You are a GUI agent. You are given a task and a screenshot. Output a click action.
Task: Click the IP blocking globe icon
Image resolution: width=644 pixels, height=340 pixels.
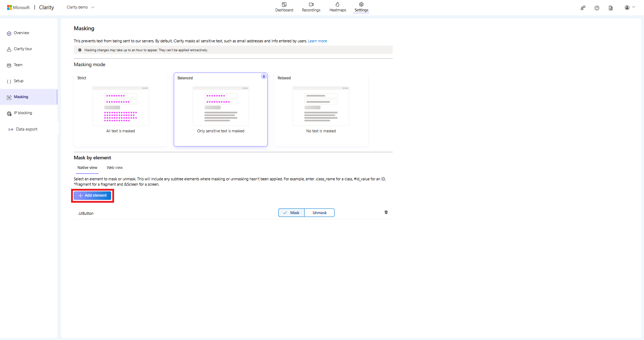pos(9,113)
